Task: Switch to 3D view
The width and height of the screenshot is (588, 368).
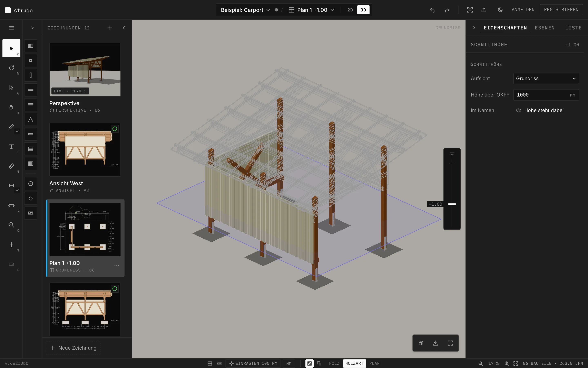Action: click(363, 10)
